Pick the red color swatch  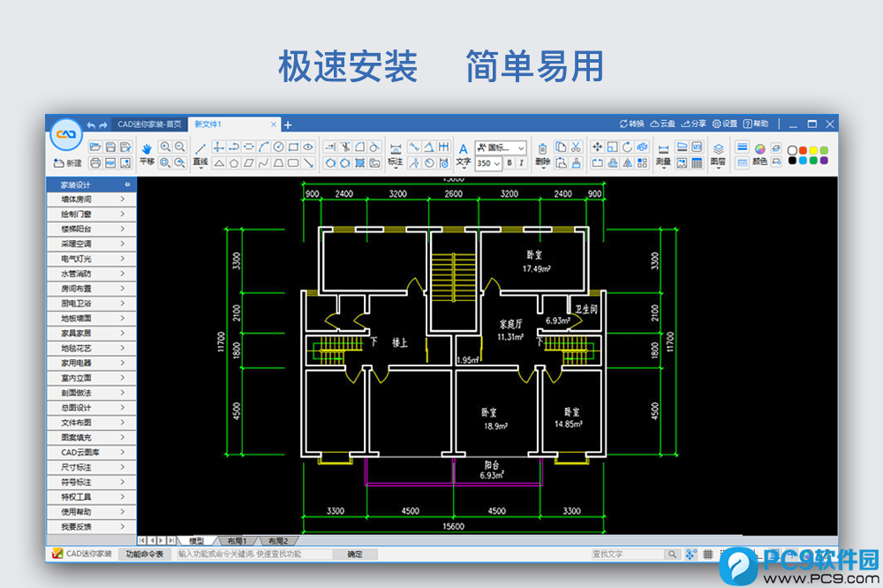(x=803, y=150)
